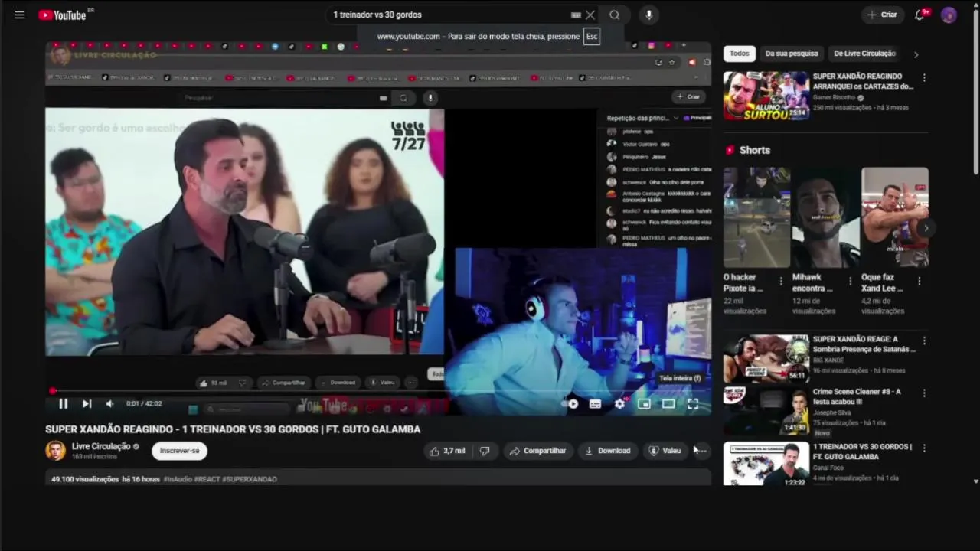Open options for 'Oque faz Xand Lee' short
This screenshot has width=980, height=551.
pos(919,282)
